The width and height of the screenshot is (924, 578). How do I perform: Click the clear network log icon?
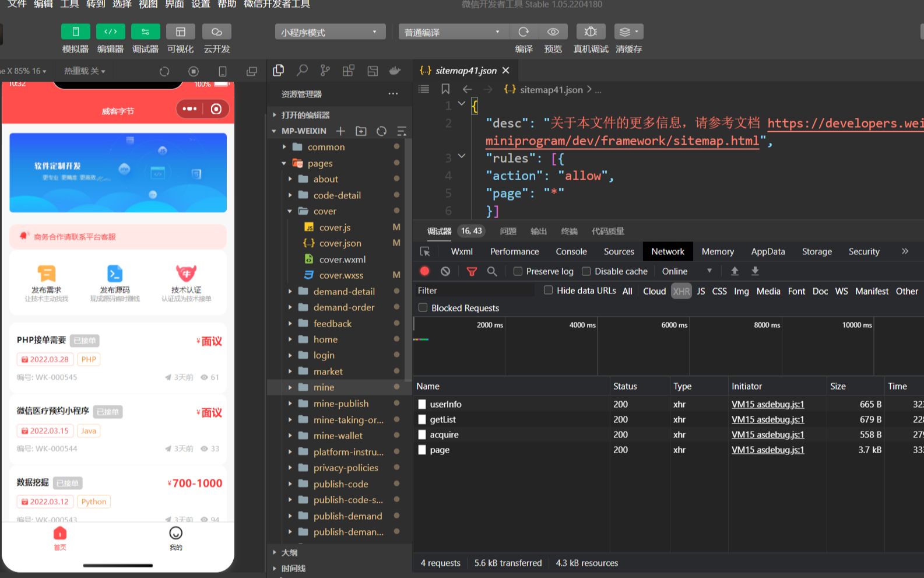pyautogui.click(x=445, y=271)
